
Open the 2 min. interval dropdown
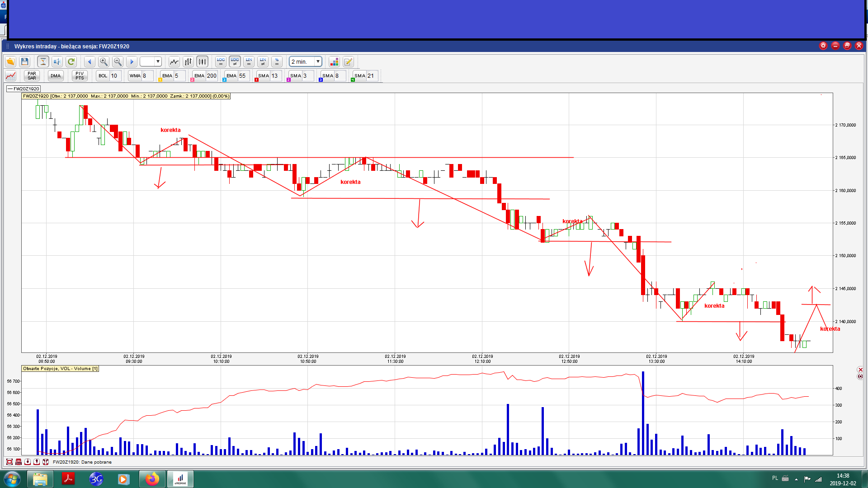point(318,61)
